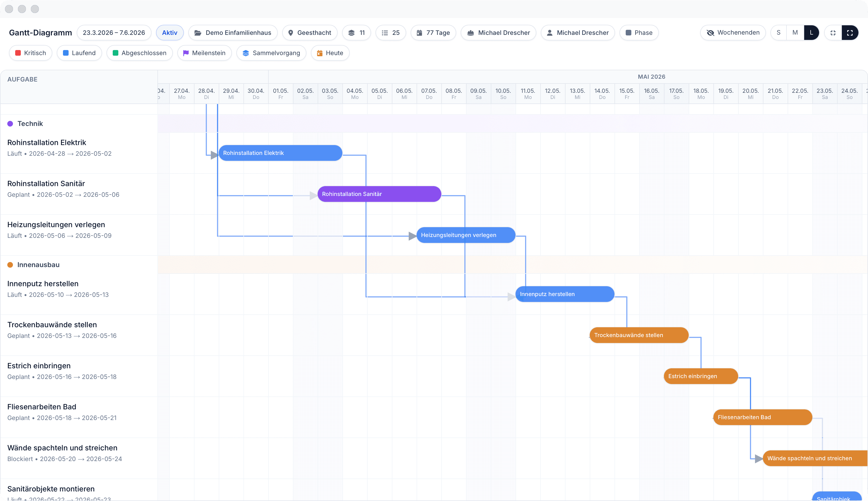Click the MAI 2026 month header
The image size is (868, 501).
pyautogui.click(x=651, y=77)
